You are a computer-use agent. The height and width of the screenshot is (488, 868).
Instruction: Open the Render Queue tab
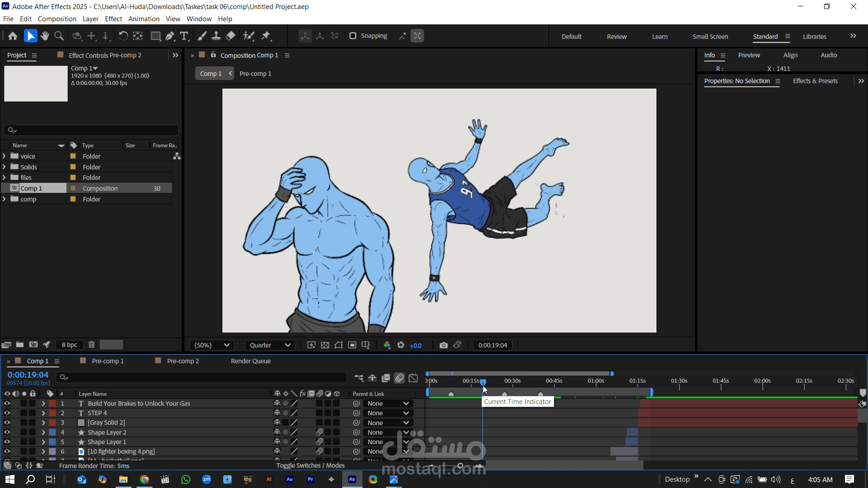tap(251, 361)
